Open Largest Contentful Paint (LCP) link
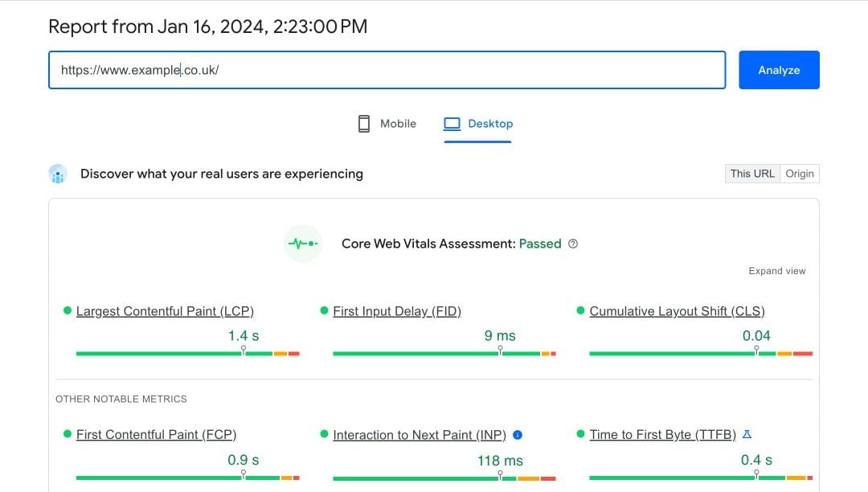The width and height of the screenshot is (868, 492). click(x=165, y=311)
